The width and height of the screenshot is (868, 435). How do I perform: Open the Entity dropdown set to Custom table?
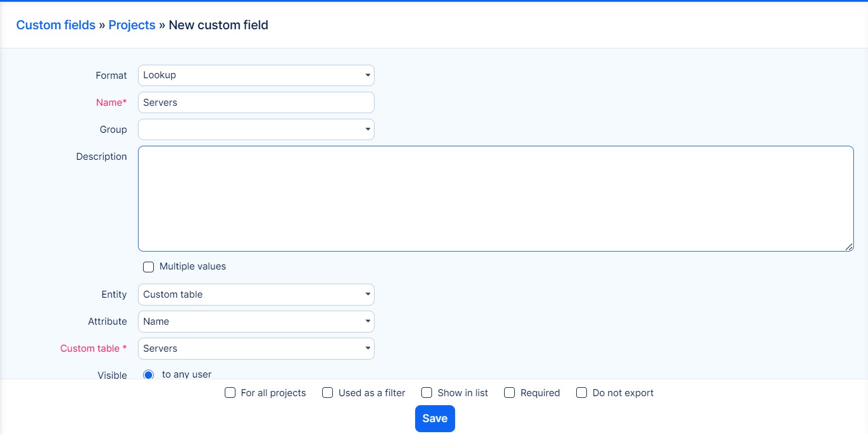(256, 294)
